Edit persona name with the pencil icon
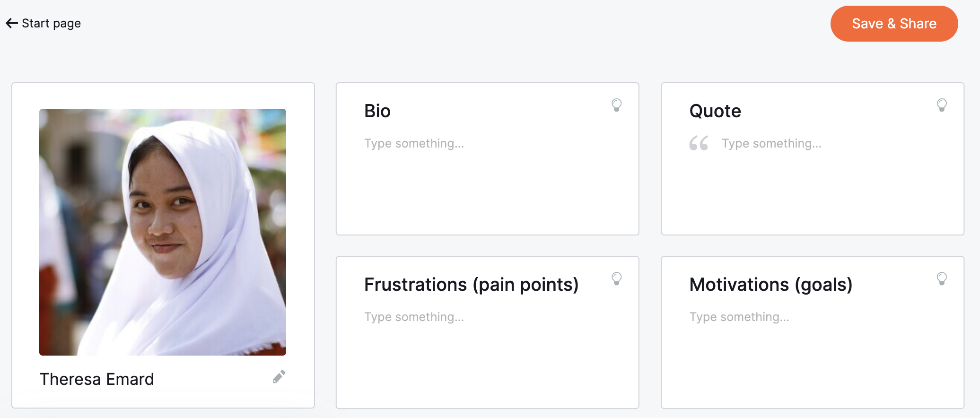The width and height of the screenshot is (980, 418). point(279,377)
